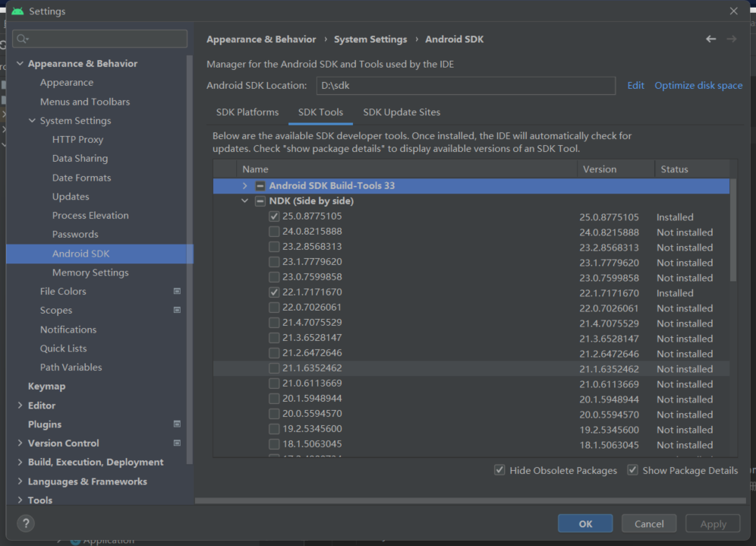Open help with the question mark button
The image size is (756, 546).
point(26,523)
